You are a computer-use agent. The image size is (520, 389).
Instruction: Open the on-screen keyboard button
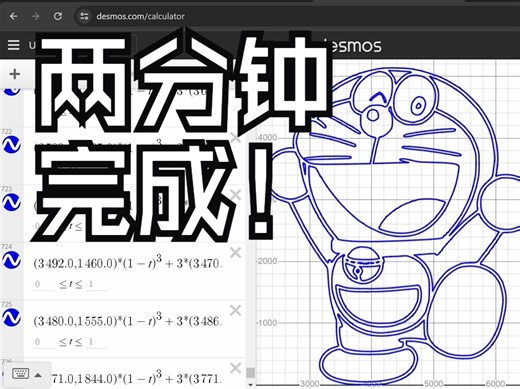point(21,374)
